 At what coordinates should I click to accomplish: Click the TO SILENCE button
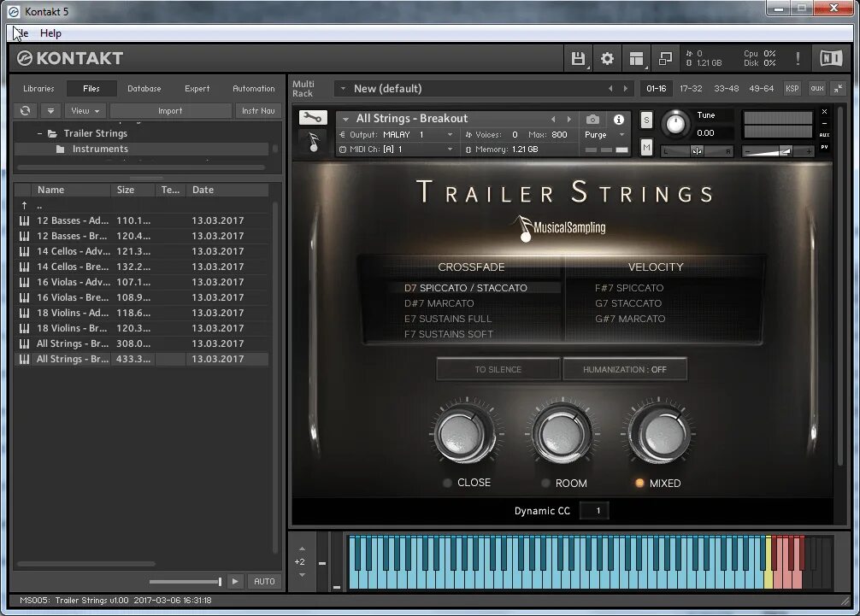coord(498,369)
